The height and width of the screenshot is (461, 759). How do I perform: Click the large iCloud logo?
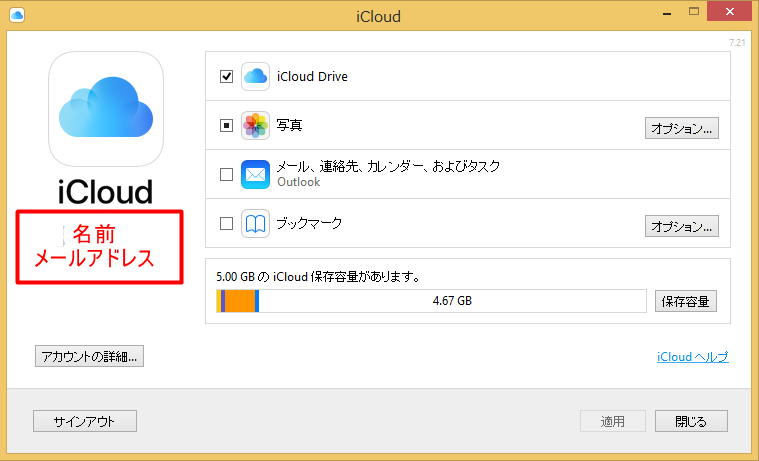click(106, 109)
